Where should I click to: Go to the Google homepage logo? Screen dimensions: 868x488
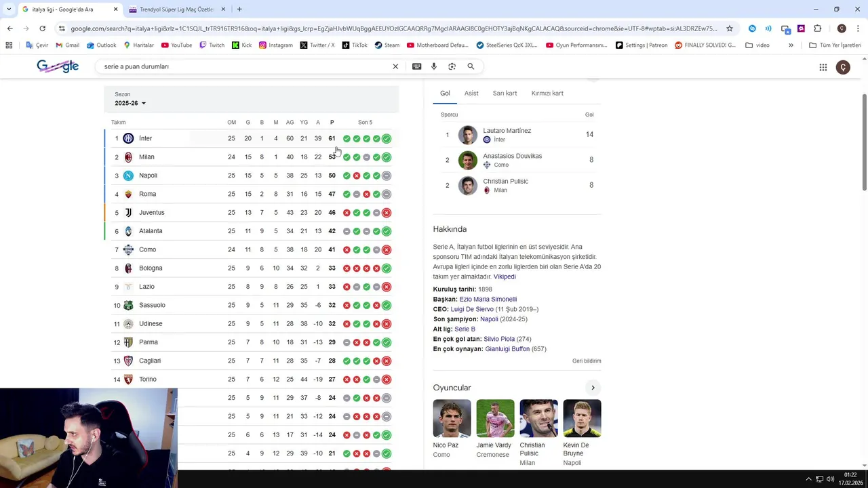[58, 66]
